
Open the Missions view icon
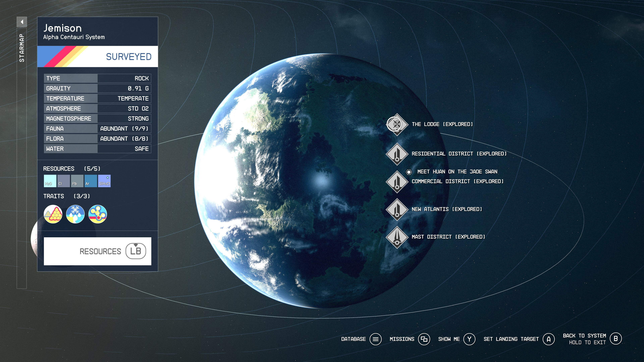point(424,339)
